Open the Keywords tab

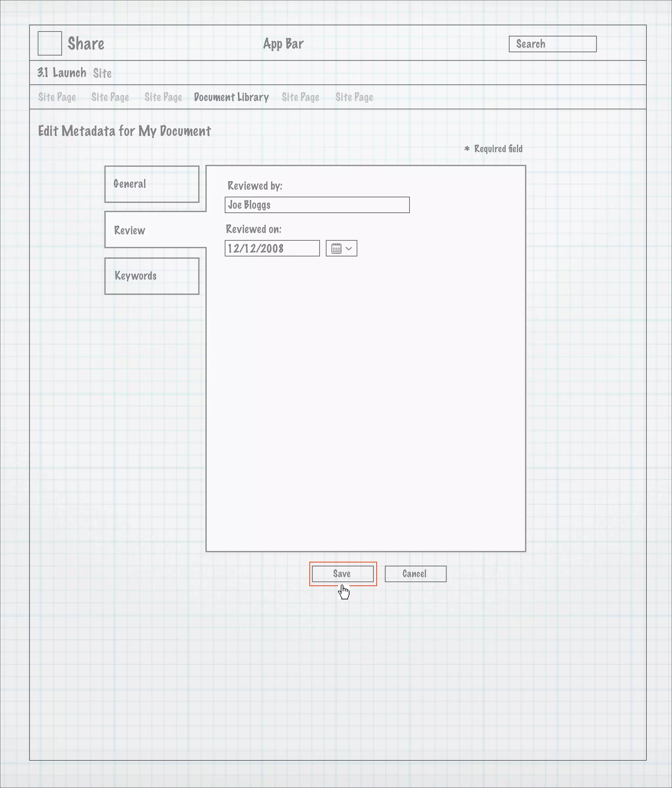pos(152,276)
